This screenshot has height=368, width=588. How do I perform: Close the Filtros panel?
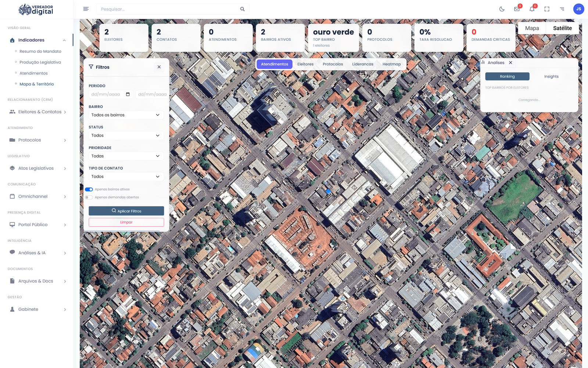pos(159,67)
